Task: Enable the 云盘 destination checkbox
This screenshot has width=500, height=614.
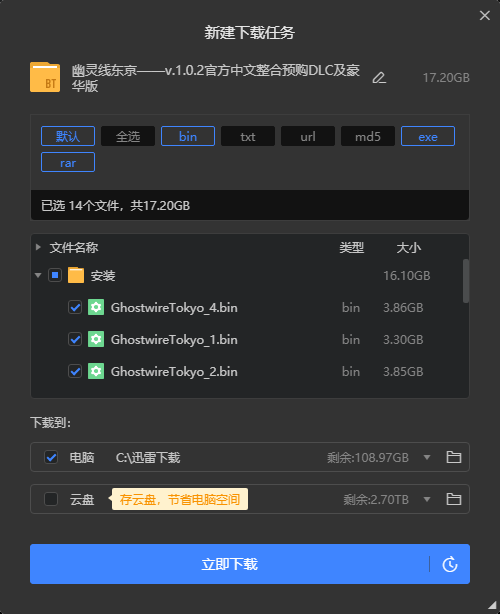Action: tap(51, 499)
